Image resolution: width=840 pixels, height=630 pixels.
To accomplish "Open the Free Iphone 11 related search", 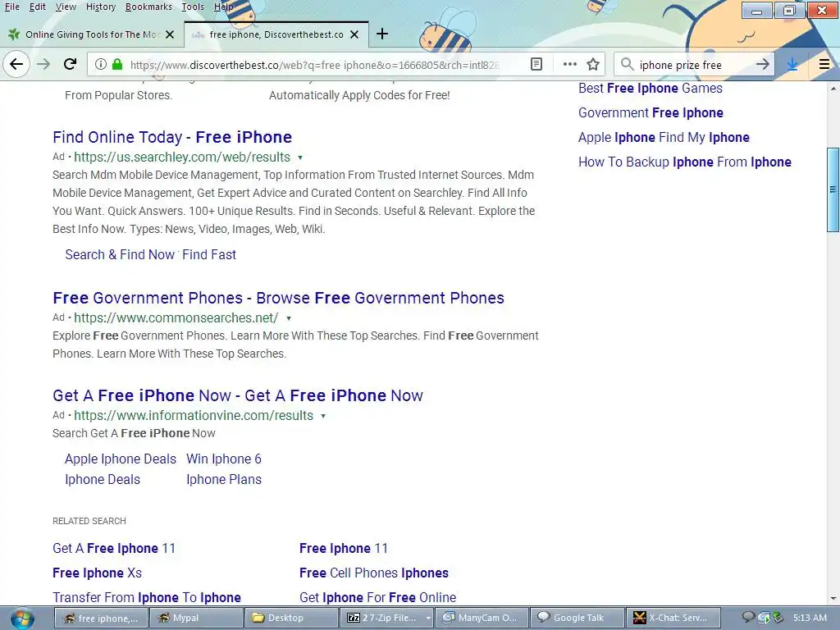I will [344, 549].
